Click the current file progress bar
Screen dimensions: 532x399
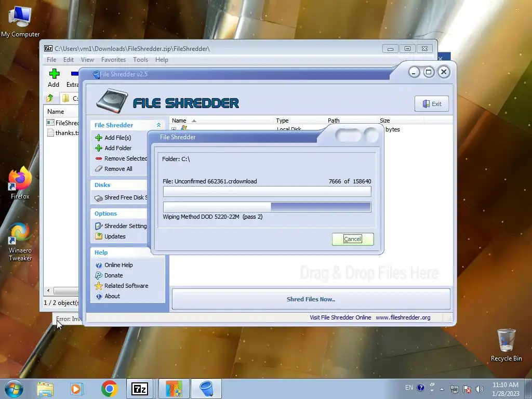click(267, 191)
